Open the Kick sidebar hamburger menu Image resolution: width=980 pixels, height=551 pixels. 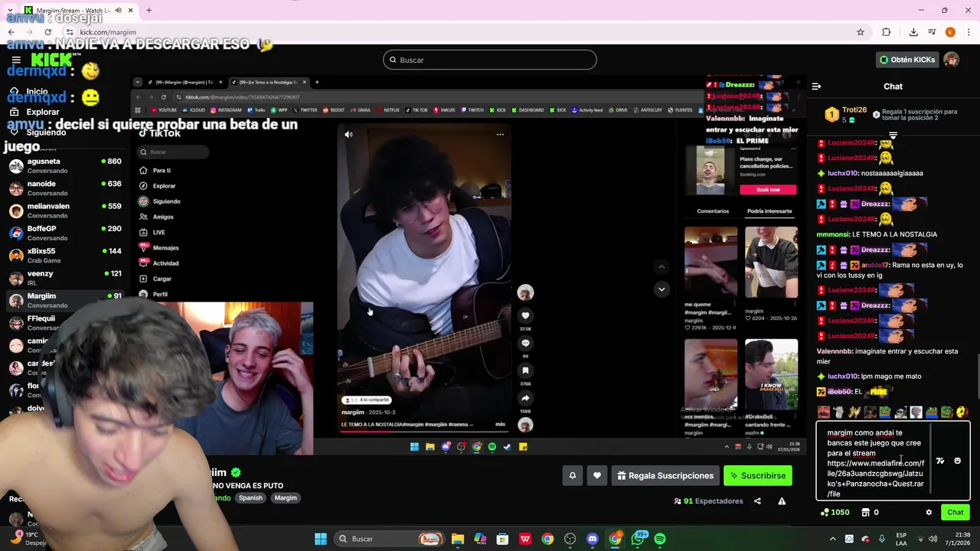[x=16, y=60]
